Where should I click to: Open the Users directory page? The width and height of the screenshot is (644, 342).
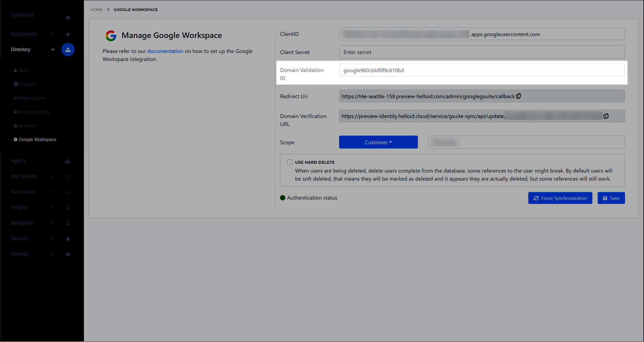[x=22, y=70]
